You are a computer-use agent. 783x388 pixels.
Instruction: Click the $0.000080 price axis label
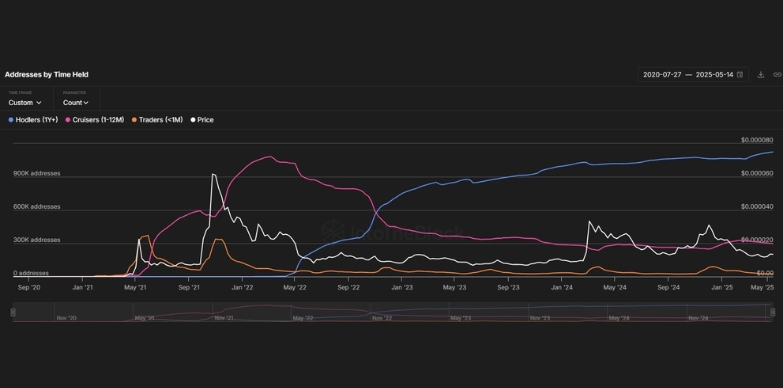[x=757, y=140]
